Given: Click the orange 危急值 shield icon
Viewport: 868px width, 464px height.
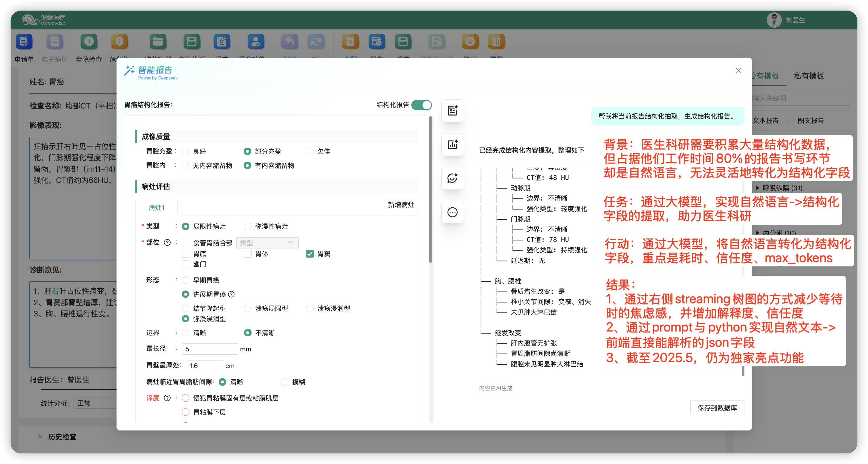Looking at the screenshot, I should tap(120, 42).
